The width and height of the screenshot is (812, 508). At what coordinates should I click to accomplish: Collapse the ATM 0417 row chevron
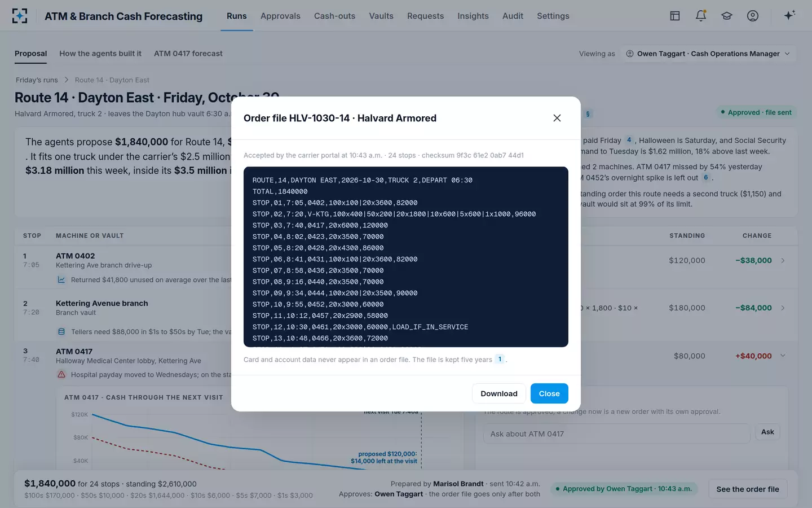pos(783,356)
